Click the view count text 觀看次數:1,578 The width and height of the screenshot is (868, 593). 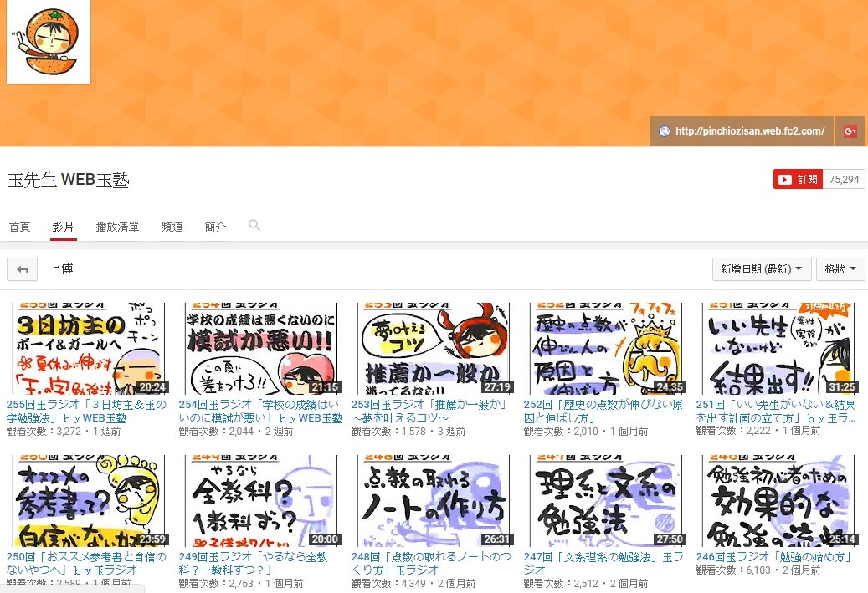[x=388, y=432]
